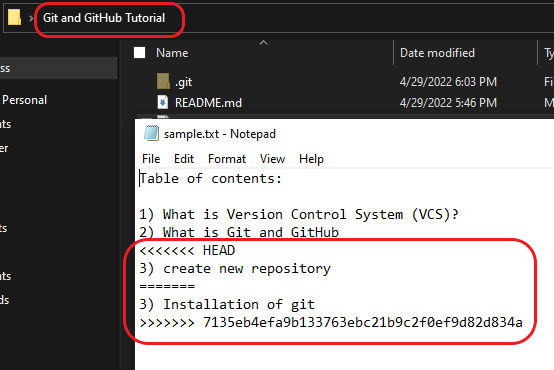Sort files by Date modified column

click(437, 53)
